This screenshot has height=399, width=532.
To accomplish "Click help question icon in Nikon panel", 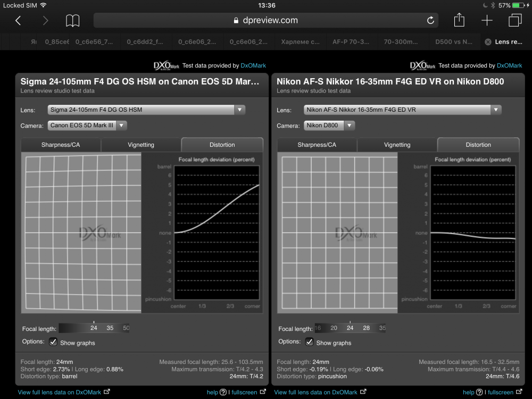I will 479,392.
